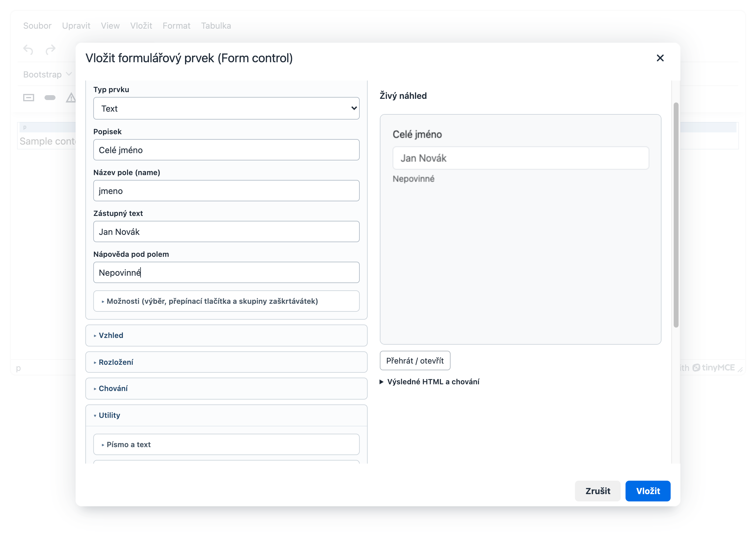
Task: Click the undo arrow icon
Action: coord(28,50)
